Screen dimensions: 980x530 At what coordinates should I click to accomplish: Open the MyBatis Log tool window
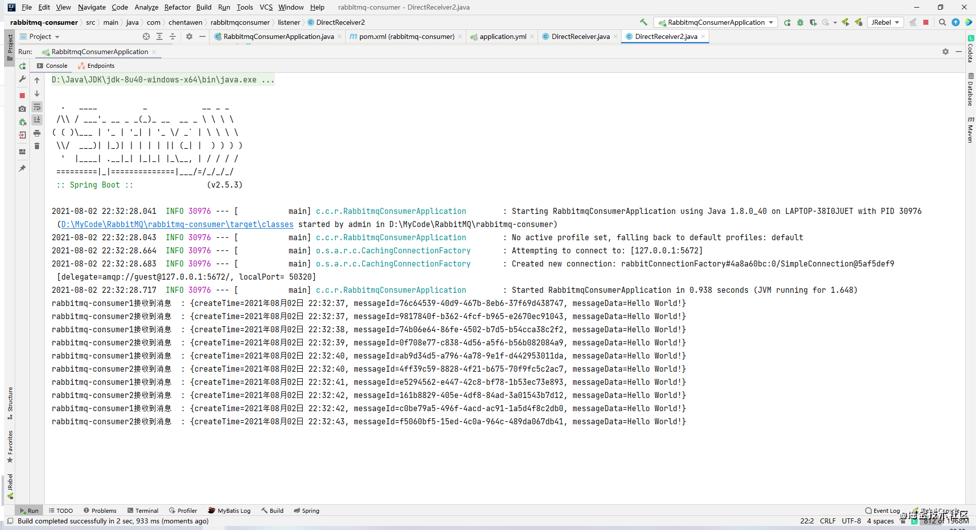click(x=229, y=510)
